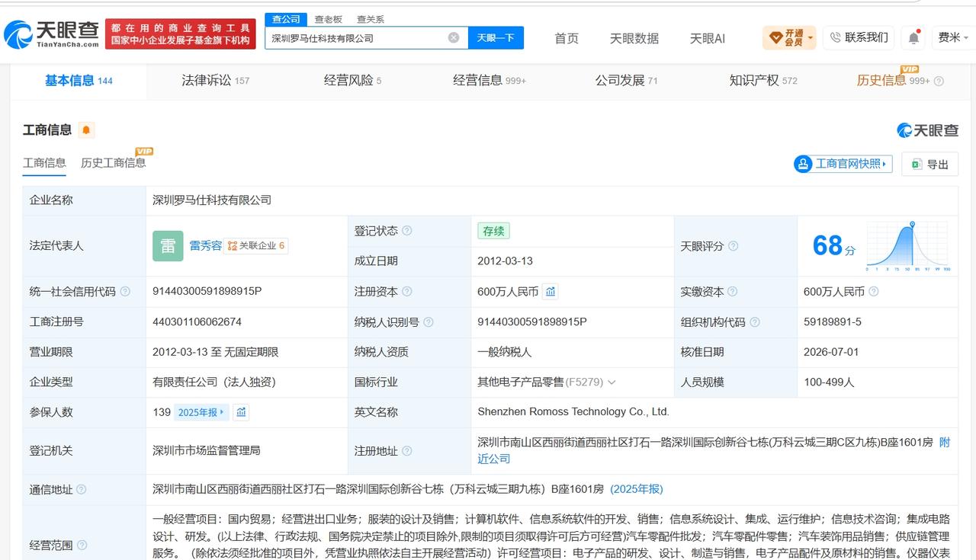Click the 联系我们 button
Image resolution: width=976 pixels, height=560 pixels.
point(859,37)
